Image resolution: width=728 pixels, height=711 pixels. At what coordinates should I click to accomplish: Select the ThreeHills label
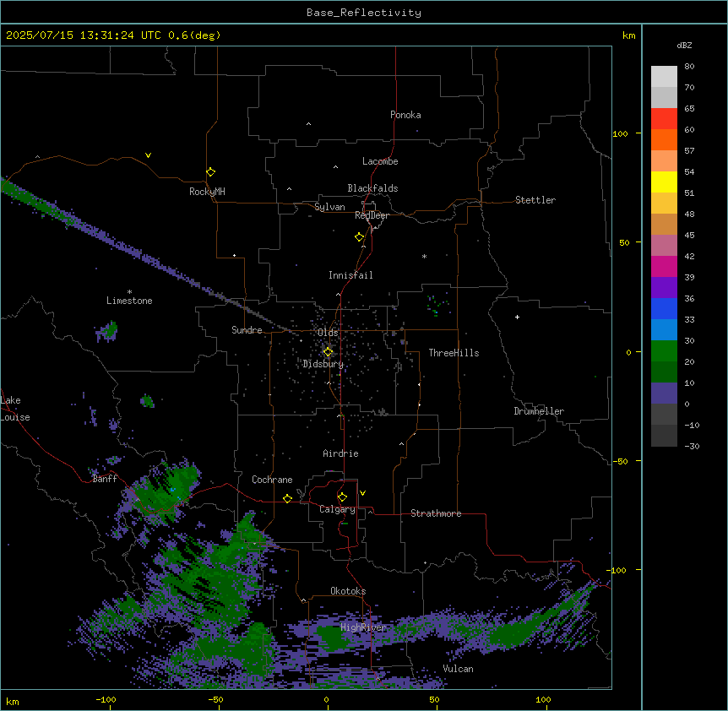tap(454, 353)
